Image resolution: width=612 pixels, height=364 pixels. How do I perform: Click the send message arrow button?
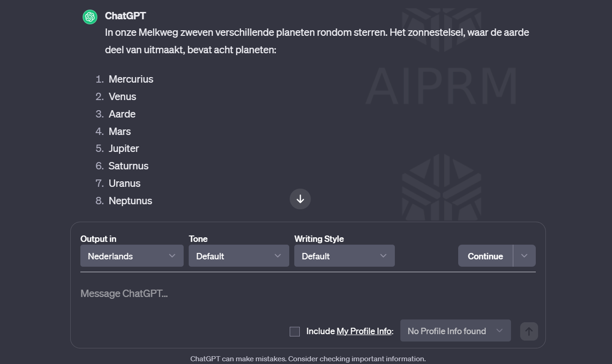pyautogui.click(x=529, y=331)
